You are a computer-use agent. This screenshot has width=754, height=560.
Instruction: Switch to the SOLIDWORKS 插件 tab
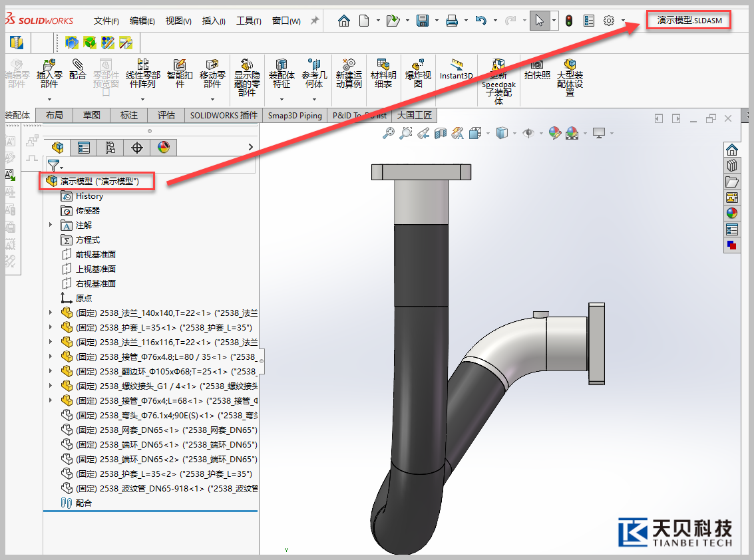[224, 115]
